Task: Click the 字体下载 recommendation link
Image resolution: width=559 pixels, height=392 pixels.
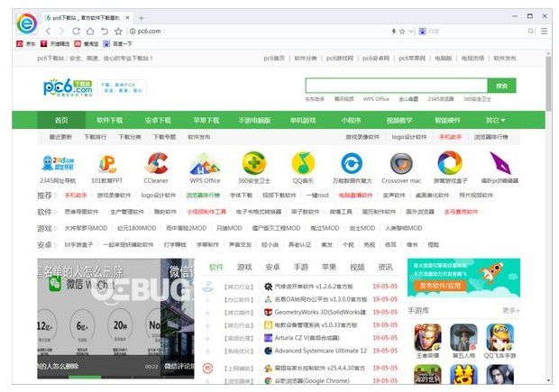Action: coord(241,196)
